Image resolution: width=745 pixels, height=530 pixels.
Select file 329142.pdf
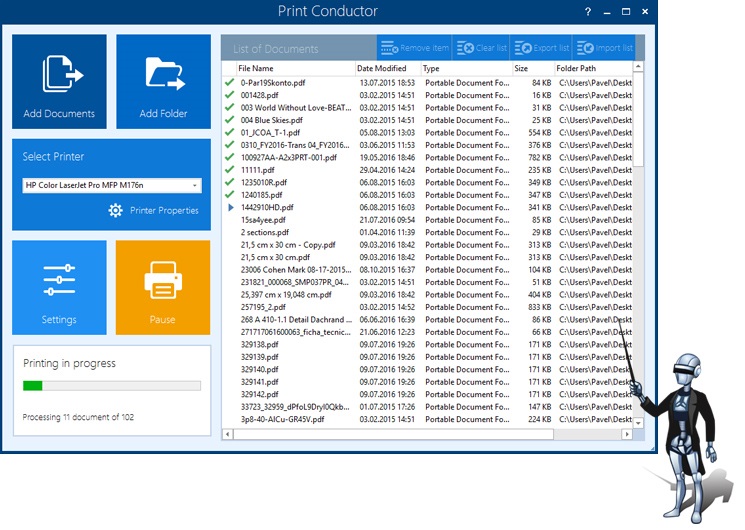[259, 394]
